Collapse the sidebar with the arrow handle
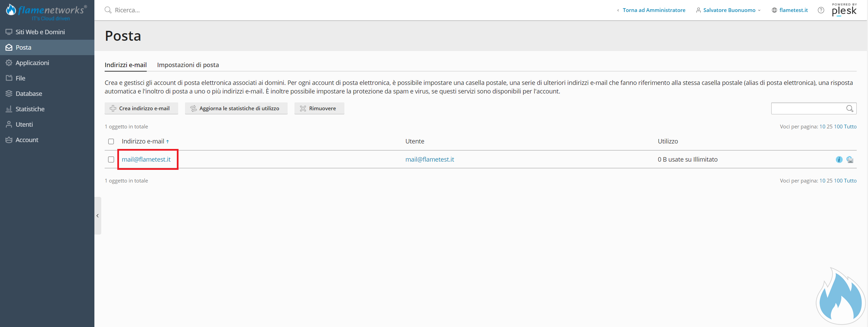This screenshot has width=868, height=327. (x=97, y=216)
